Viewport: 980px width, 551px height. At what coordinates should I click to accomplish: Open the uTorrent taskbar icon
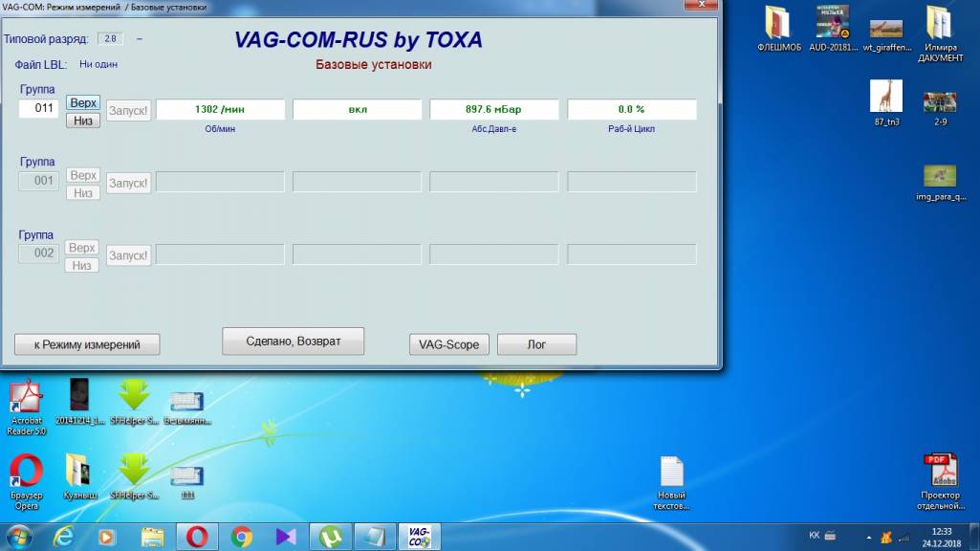pyautogui.click(x=331, y=537)
